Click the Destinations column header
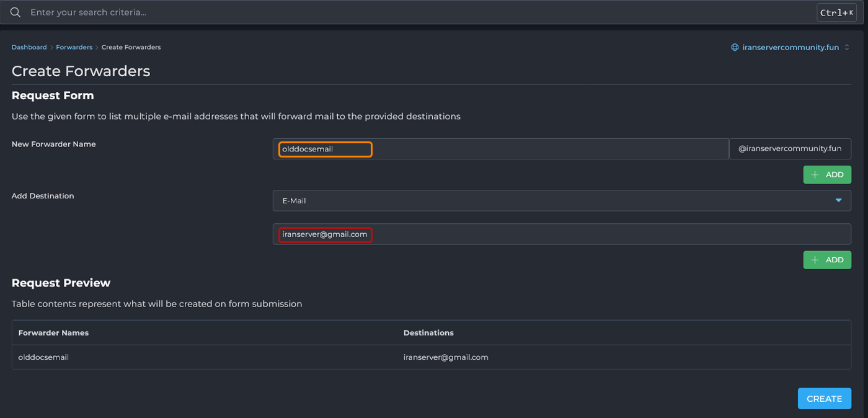Screen dimensions: 868x418 [x=428, y=333]
